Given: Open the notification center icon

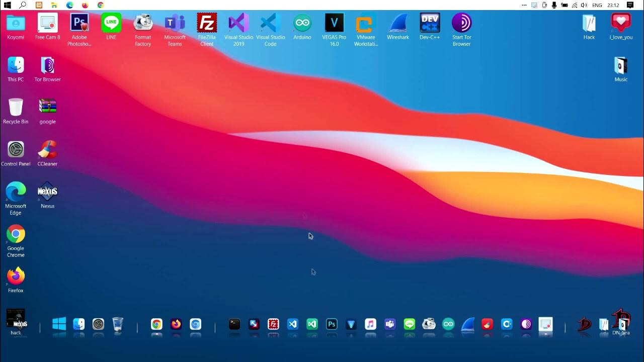Looking at the screenshot, I should (630, 5).
